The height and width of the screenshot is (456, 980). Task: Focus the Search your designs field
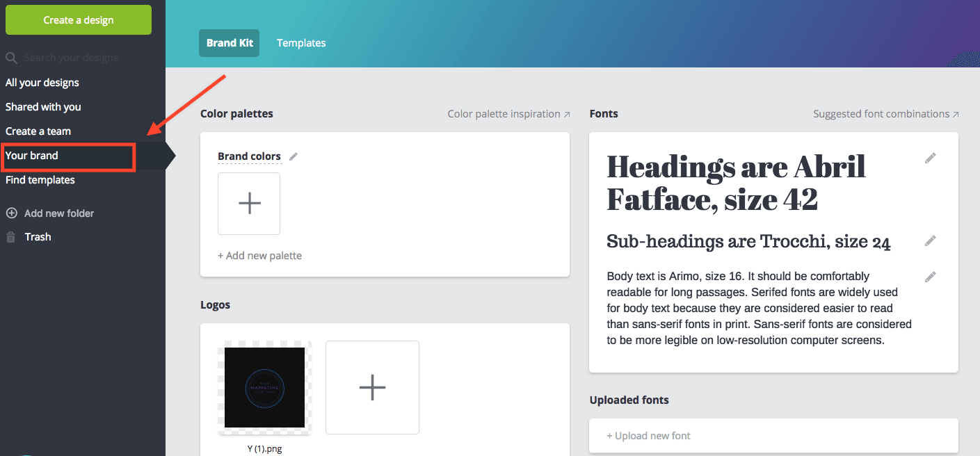83,58
